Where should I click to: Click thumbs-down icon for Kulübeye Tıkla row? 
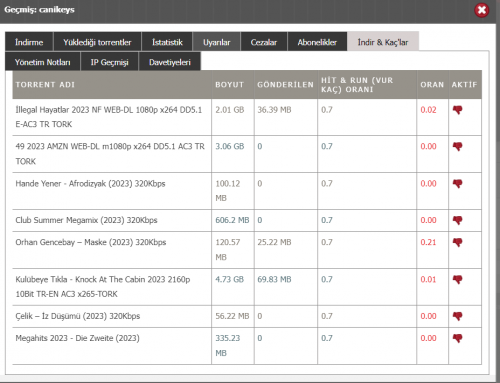[457, 279]
